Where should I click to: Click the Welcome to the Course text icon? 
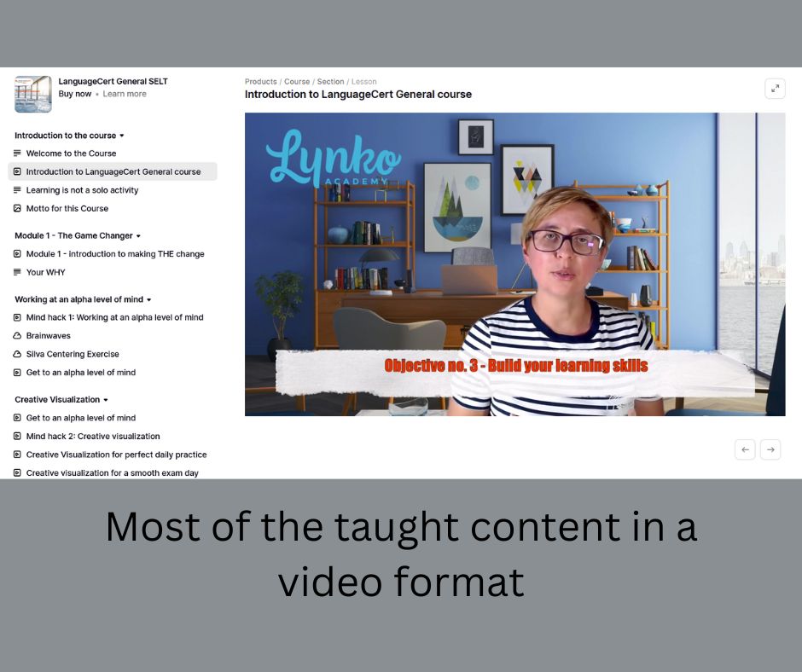(17, 154)
